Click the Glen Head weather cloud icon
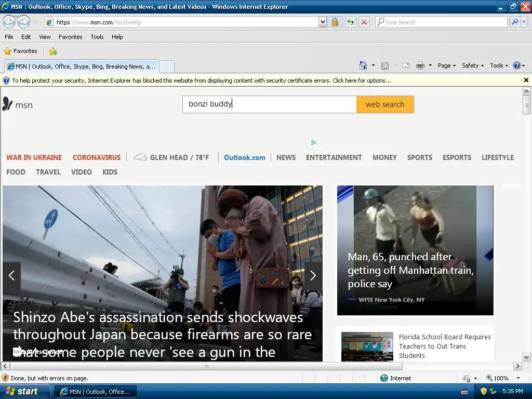This screenshot has width=532, height=399. coord(140,157)
